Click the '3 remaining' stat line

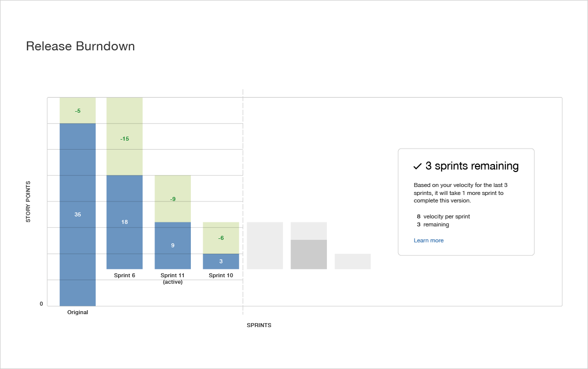tap(433, 224)
